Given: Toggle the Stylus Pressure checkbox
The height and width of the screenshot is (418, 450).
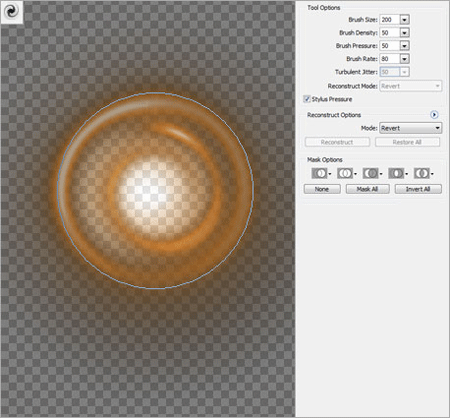Looking at the screenshot, I should tap(307, 99).
